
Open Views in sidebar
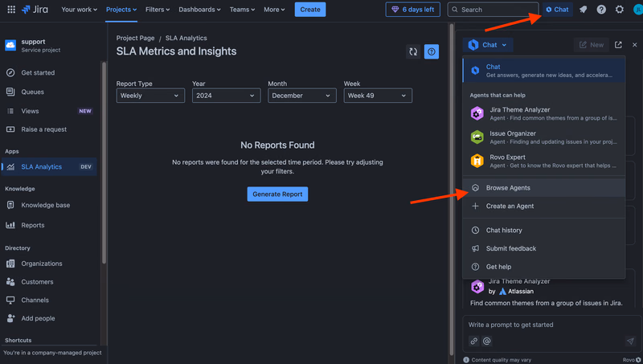(49, 111)
